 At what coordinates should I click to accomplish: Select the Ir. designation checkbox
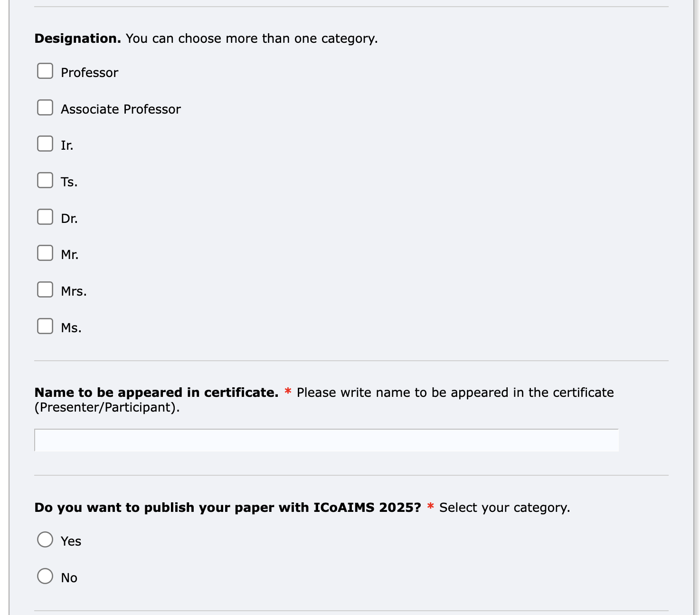[x=45, y=144]
